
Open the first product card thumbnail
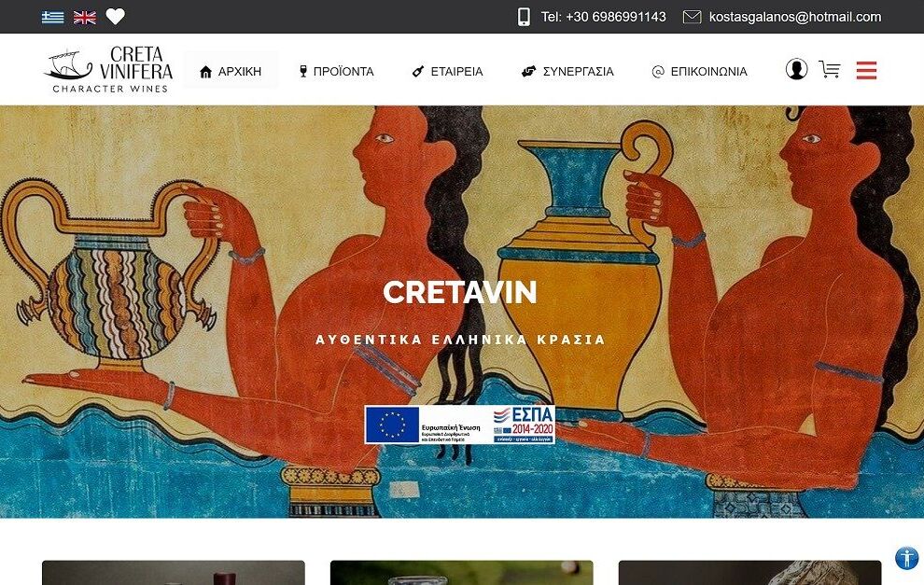pyautogui.click(x=174, y=573)
